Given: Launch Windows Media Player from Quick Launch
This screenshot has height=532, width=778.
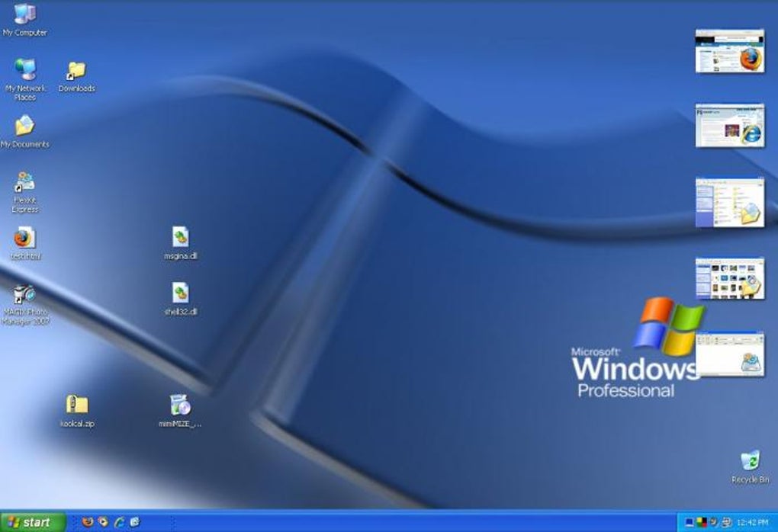Looking at the screenshot, I should tap(103, 521).
